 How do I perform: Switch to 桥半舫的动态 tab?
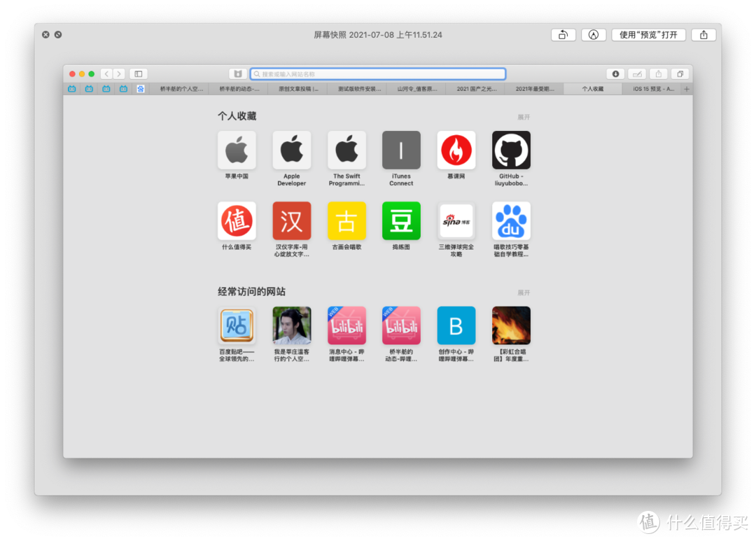tap(239, 89)
